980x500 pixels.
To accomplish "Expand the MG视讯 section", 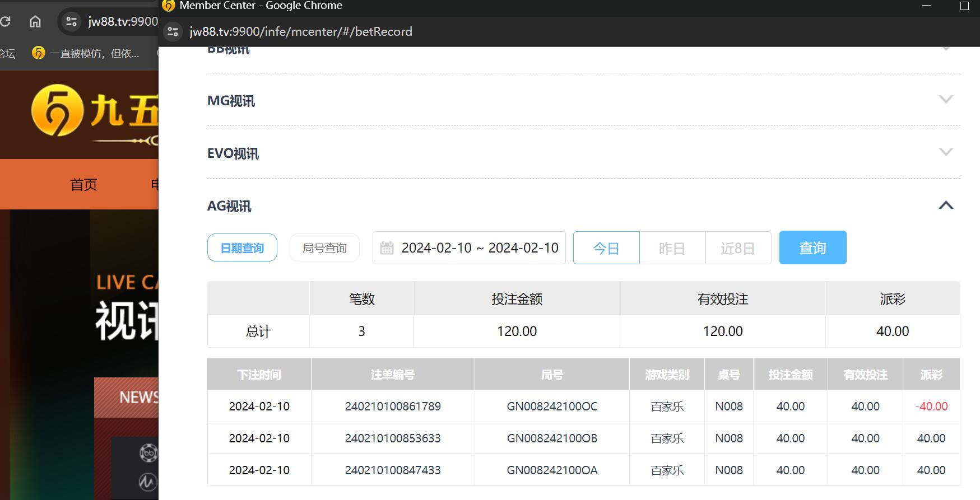I will point(945,100).
